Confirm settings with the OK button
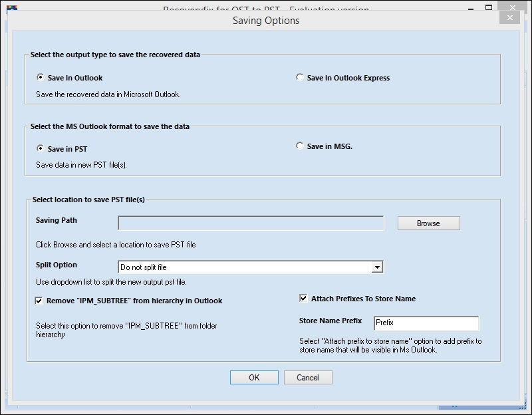 (254, 377)
